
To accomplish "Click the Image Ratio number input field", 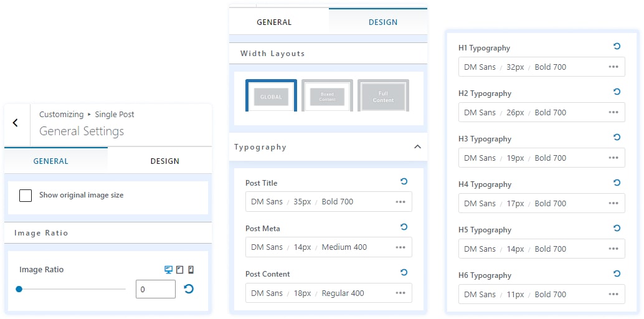I will (x=155, y=289).
